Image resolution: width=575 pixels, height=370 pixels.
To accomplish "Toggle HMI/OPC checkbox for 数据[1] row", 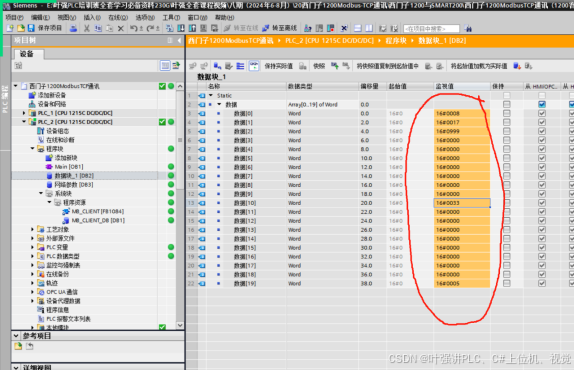I will tap(542, 122).
